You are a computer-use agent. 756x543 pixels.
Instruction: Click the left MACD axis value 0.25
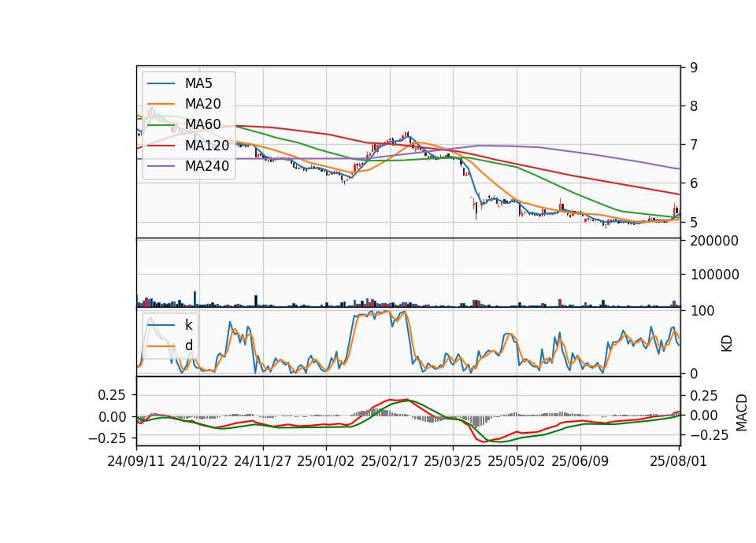coord(112,395)
